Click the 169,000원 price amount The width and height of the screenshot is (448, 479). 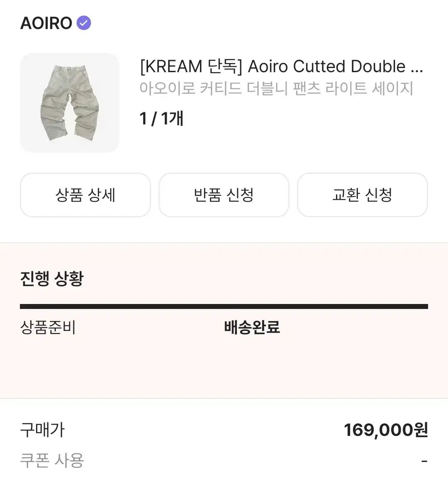386,430
